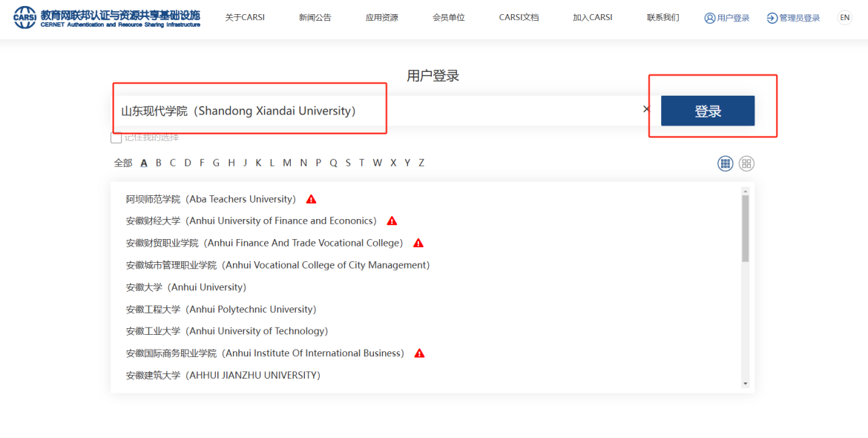Viewport: 868px width, 438px height.
Task: Click the CARSI logo in the header
Action: pyautogui.click(x=107, y=19)
